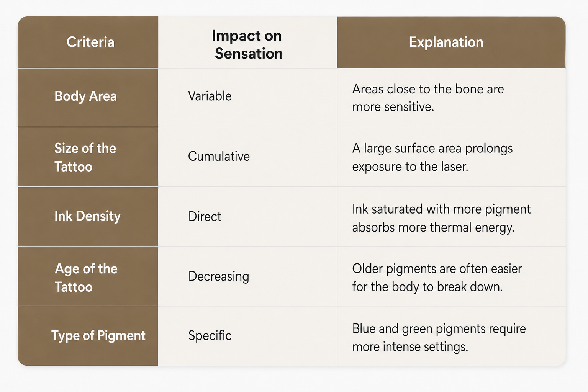
Task: Select the Decreasing impact value
Action: pos(218,276)
